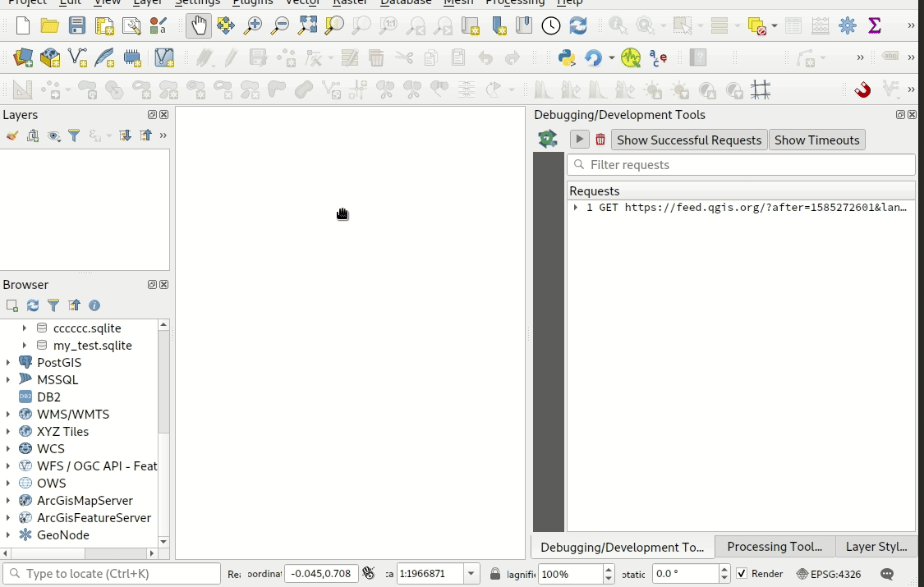The width and height of the screenshot is (924, 587).
Task: Switch to the Layer Styling tab
Action: coord(876,546)
